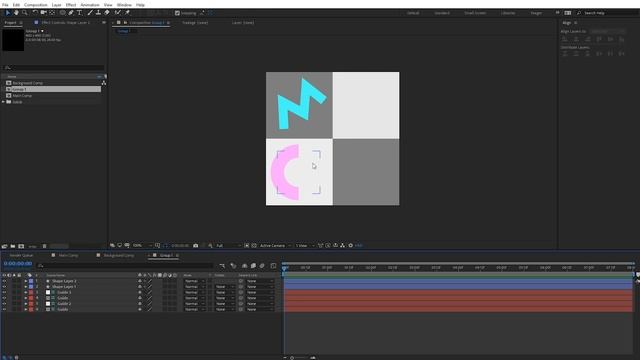Expand Shape Layer 1 properties

click(26, 287)
